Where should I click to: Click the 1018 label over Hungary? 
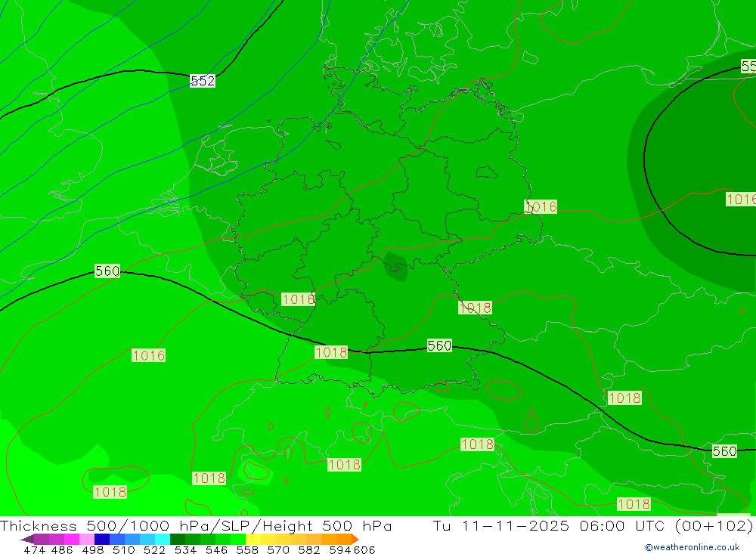tap(624, 398)
